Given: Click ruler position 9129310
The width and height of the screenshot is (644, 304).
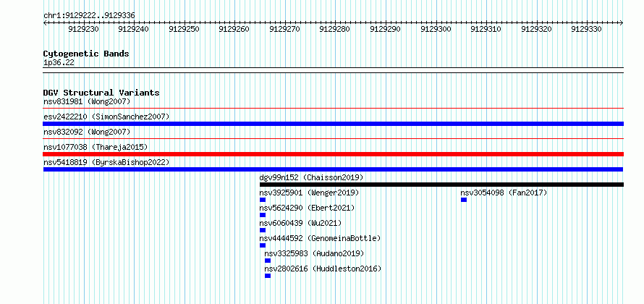Looking at the screenshot, I should (486, 29).
